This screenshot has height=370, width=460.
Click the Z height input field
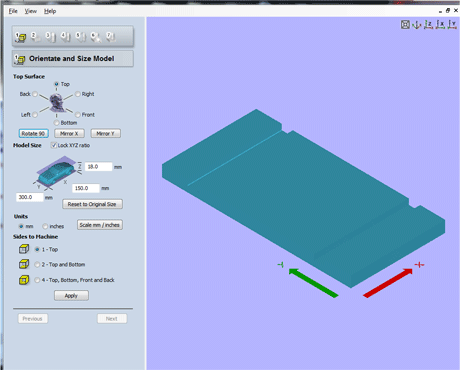98,167
